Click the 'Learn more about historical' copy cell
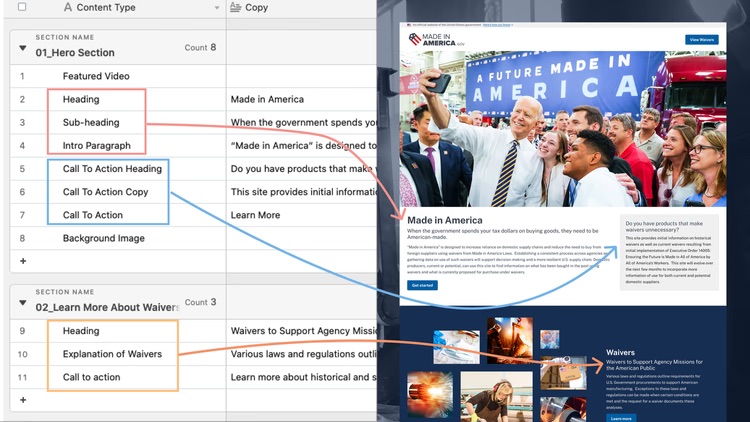This screenshot has height=422, width=750. click(x=302, y=377)
